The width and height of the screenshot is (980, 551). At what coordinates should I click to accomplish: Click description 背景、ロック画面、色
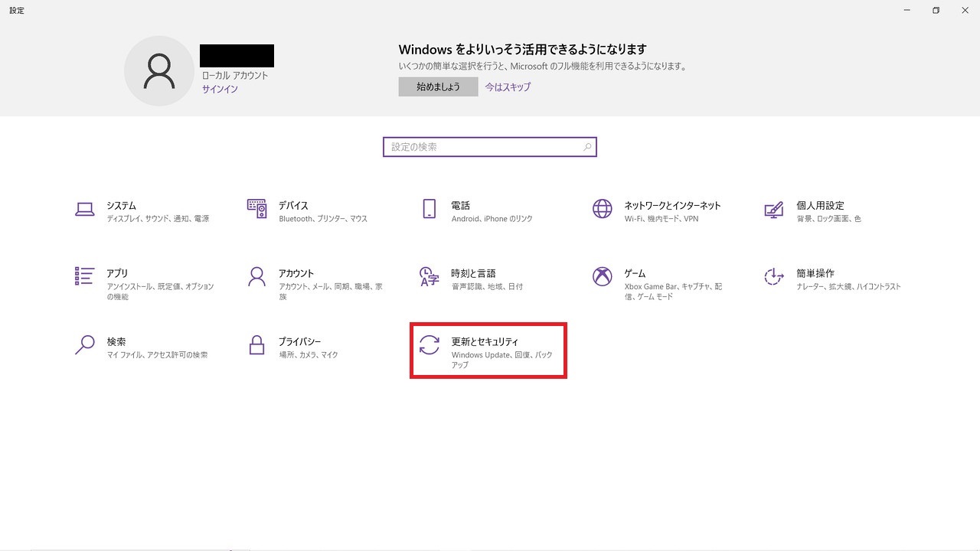[x=828, y=219]
